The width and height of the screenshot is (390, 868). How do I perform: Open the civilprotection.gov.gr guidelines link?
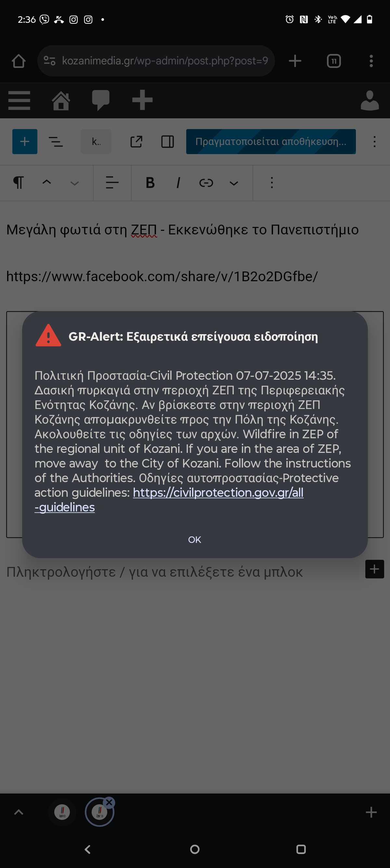click(169, 500)
